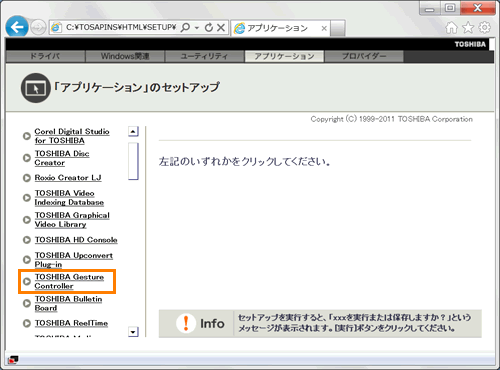Click bullet icon beside Corel Digital Studio
The width and height of the screenshot is (500, 370).
click(x=27, y=136)
